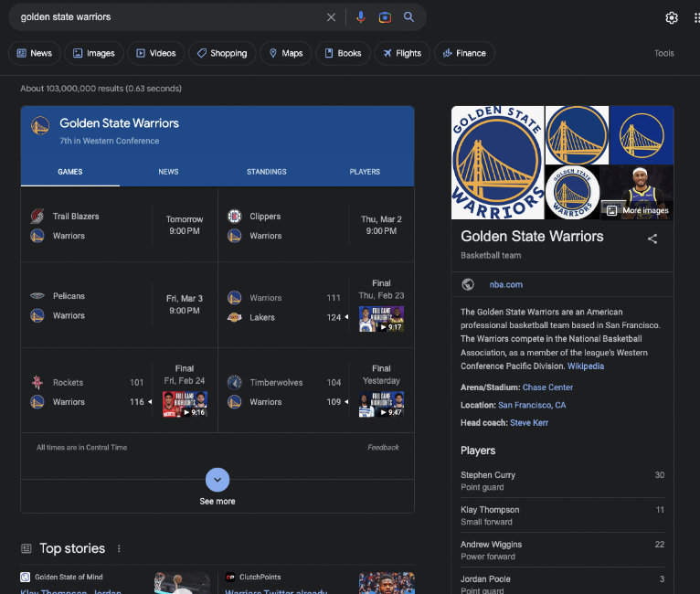700x594 pixels.
Task: Open the Tools options
Action: pos(663,53)
